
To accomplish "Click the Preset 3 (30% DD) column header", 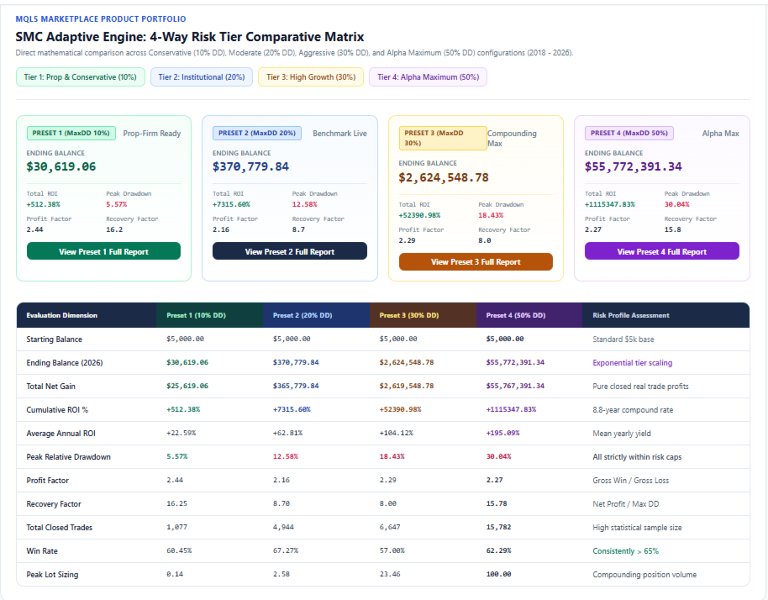I will click(x=409, y=315).
